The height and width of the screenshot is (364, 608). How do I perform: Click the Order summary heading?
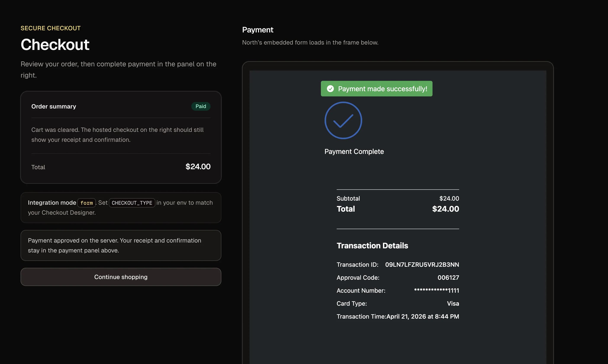click(x=53, y=106)
